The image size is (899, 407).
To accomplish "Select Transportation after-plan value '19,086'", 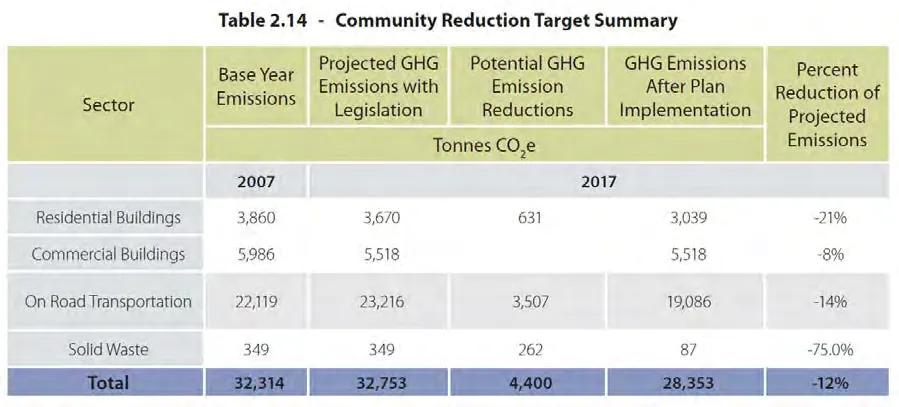I will [688, 302].
